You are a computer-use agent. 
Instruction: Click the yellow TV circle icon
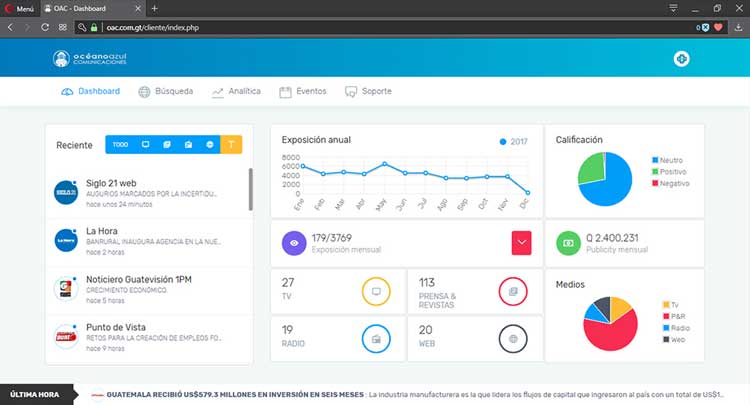pyautogui.click(x=376, y=292)
